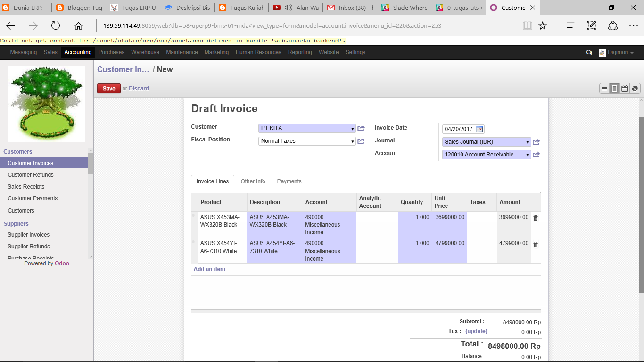This screenshot has height=362, width=644.
Task: Add page to favorites with star icon
Action: (x=543, y=26)
